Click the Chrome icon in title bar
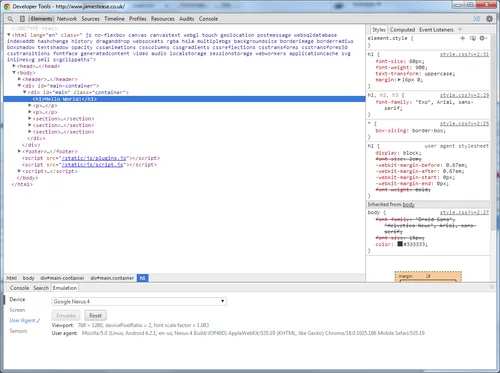Screen dimensions: 500x373 pyautogui.click(x=7, y=6)
